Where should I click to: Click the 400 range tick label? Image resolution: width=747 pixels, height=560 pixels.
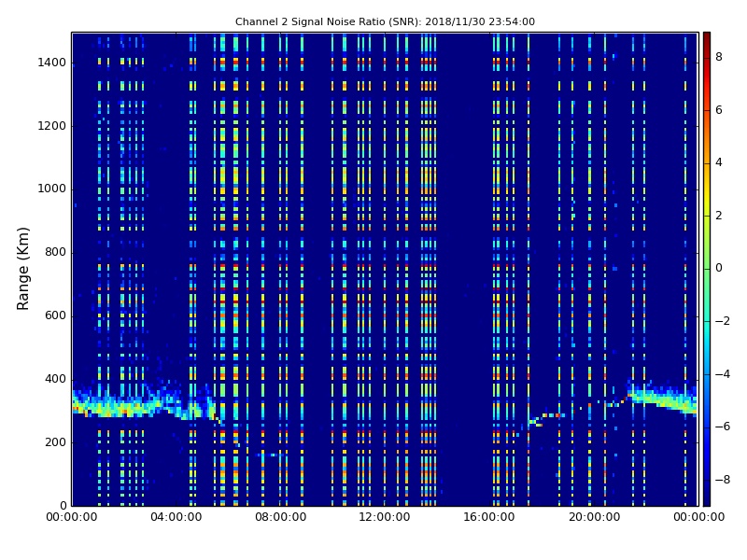(x=55, y=379)
